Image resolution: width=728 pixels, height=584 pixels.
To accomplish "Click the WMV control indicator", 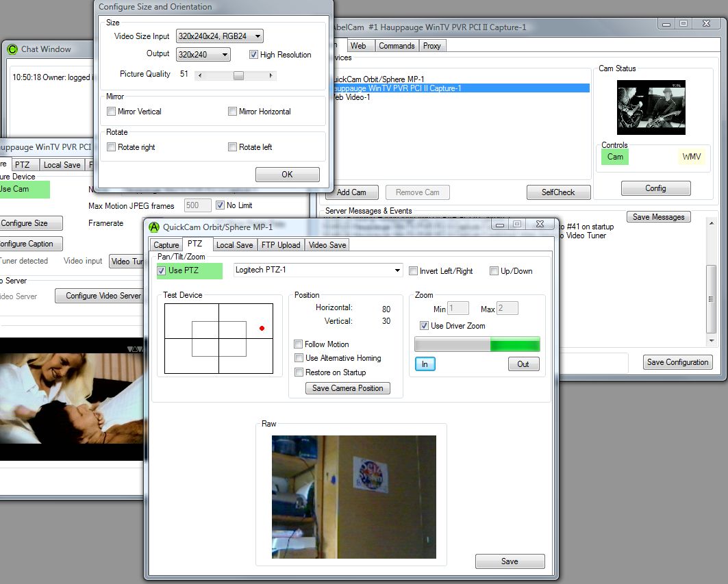I will pyautogui.click(x=691, y=157).
